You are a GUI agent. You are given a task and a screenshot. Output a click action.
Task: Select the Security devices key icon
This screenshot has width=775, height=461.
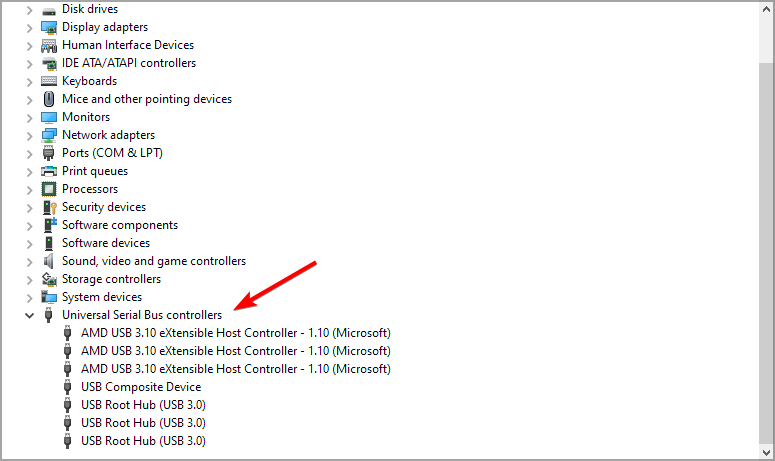49,207
